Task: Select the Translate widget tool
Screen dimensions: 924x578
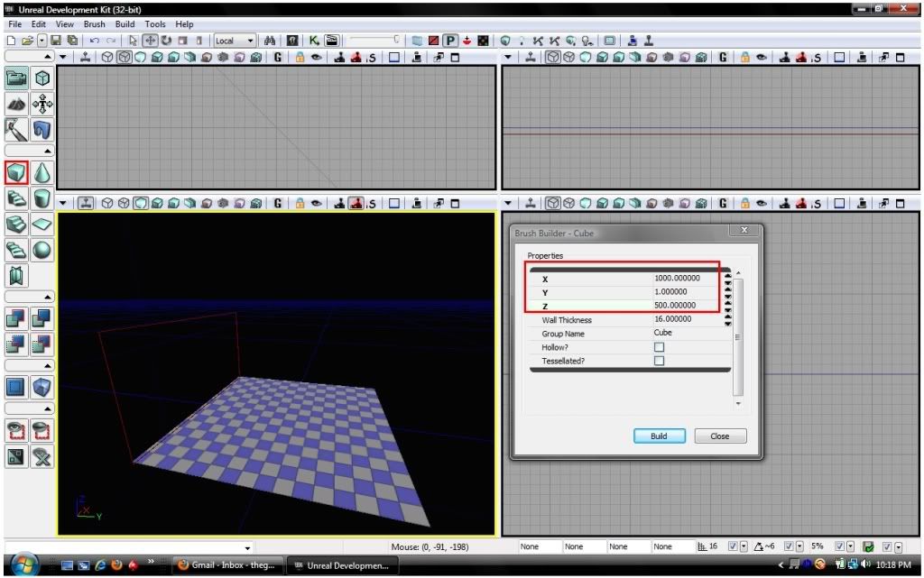Action: (151, 41)
